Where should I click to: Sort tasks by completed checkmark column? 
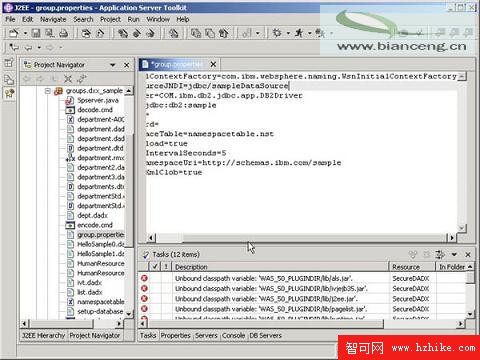click(155, 267)
